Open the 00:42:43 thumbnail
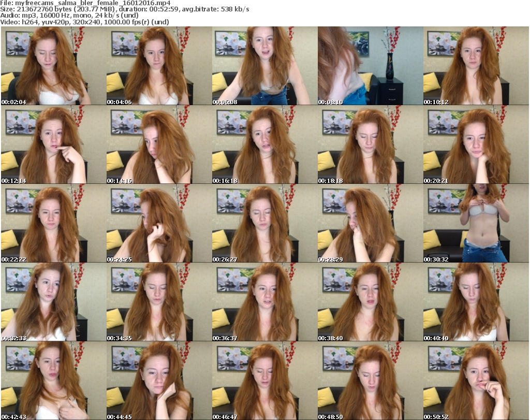This screenshot has height=420, width=530. pyautogui.click(x=54, y=381)
